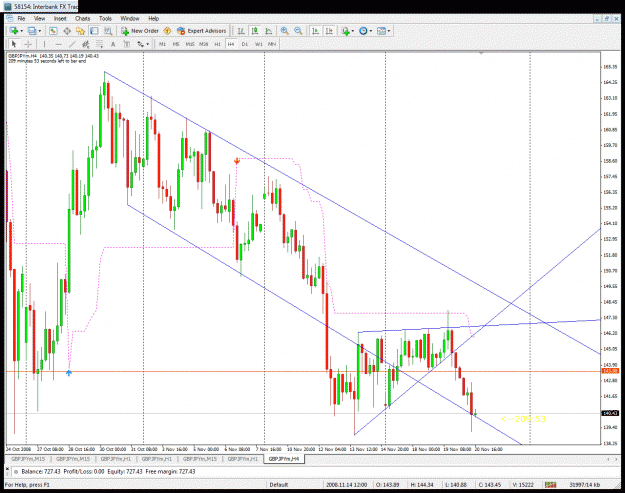This screenshot has height=493, width=625.
Task: Open the Window menu
Action: pyautogui.click(x=130, y=18)
